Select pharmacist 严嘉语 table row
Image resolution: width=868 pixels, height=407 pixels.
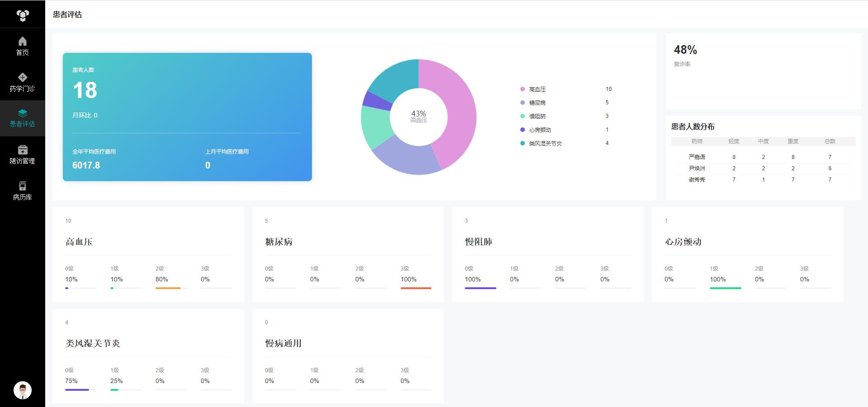point(697,157)
